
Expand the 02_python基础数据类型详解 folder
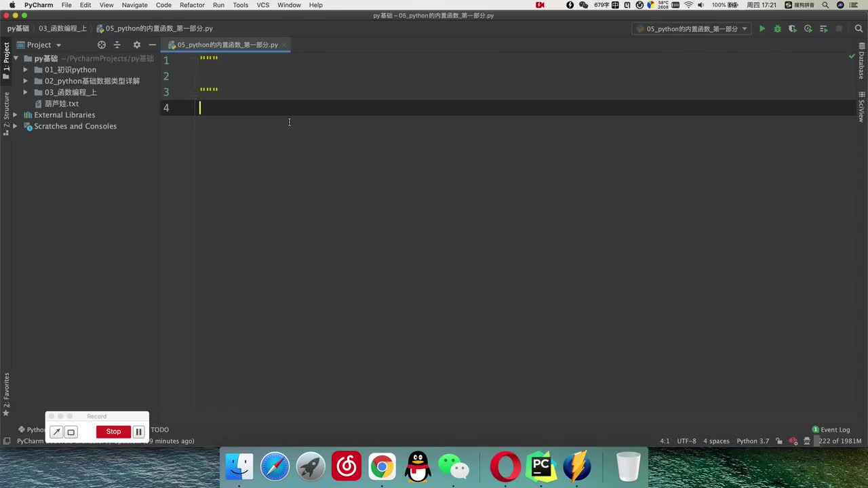click(x=26, y=81)
